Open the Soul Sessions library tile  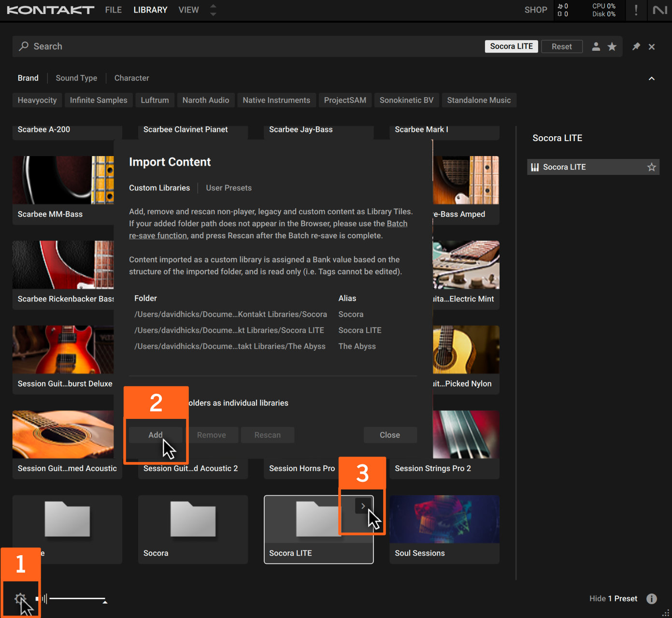tap(444, 530)
